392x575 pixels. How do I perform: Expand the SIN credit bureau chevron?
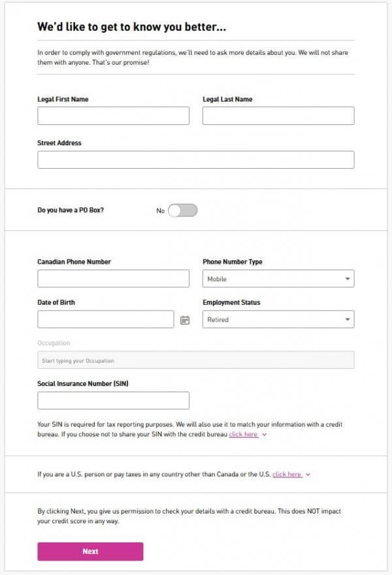(264, 434)
